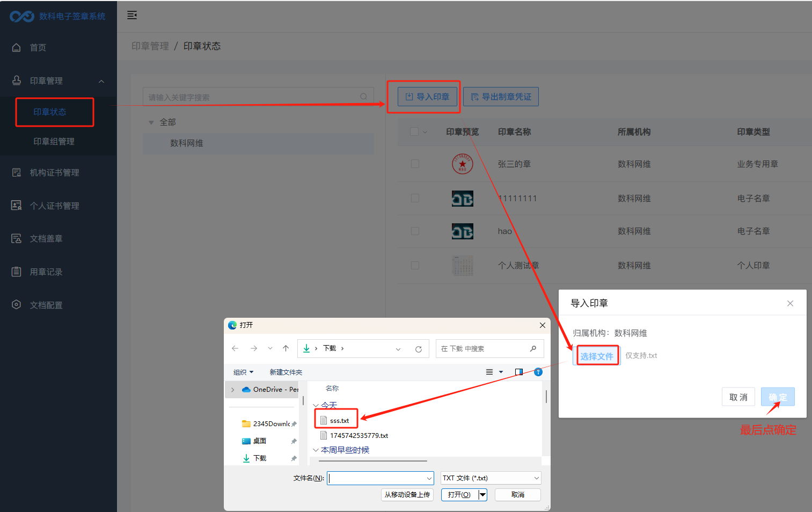Click the 导出制章凭证 button
The image size is (812, 512).
click(x=501, y=97)
